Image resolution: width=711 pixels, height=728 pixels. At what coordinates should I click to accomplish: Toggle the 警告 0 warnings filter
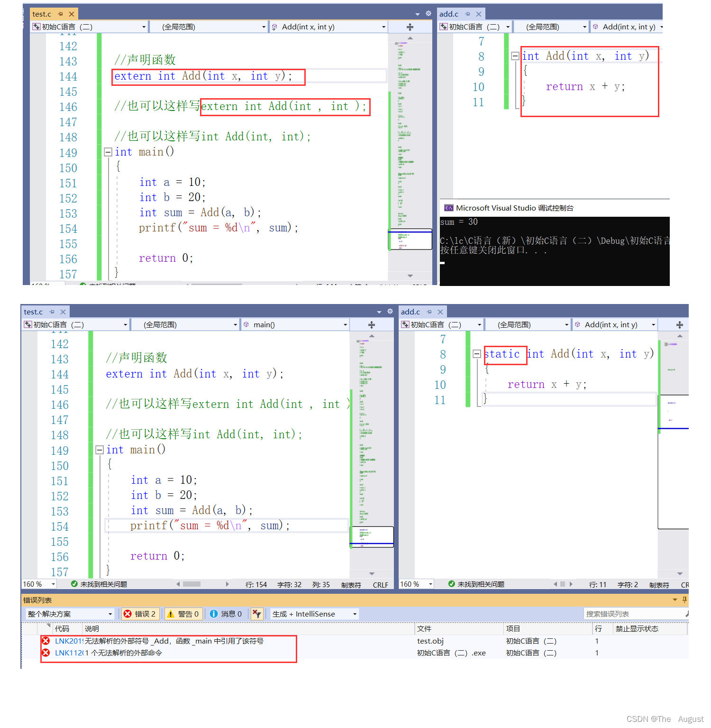point(183,614)
